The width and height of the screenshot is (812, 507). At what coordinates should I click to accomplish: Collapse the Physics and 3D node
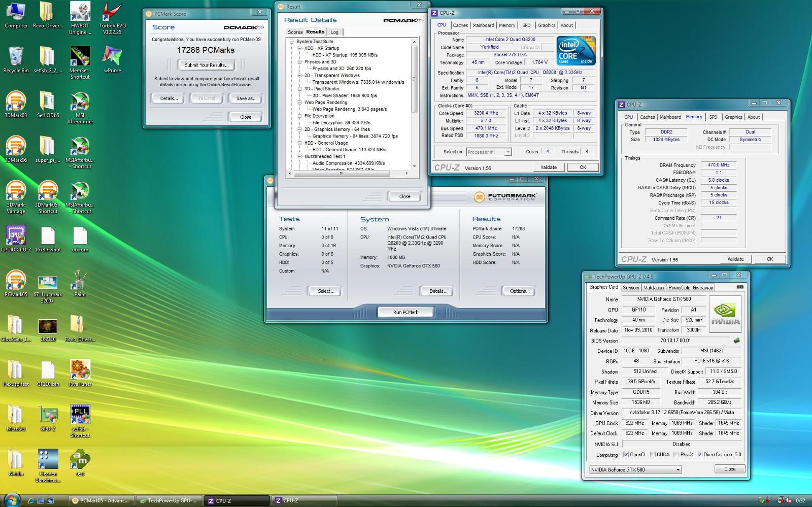click(299, 62)
